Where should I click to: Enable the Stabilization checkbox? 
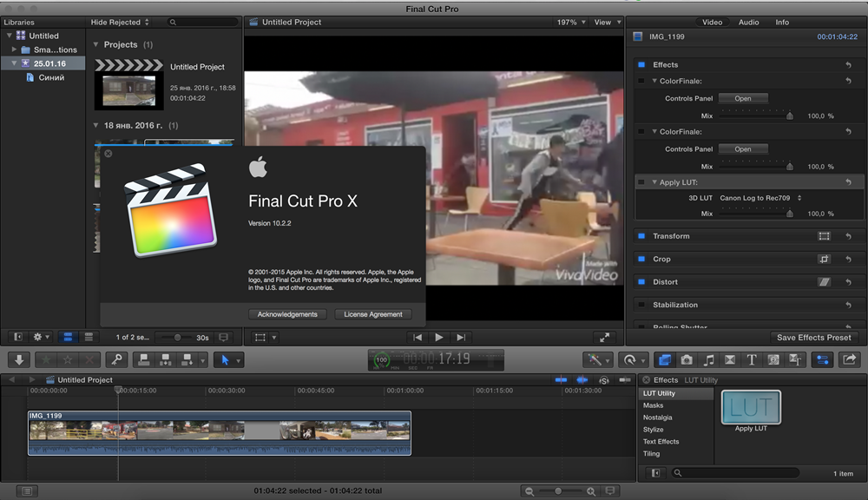pos(641,305)
